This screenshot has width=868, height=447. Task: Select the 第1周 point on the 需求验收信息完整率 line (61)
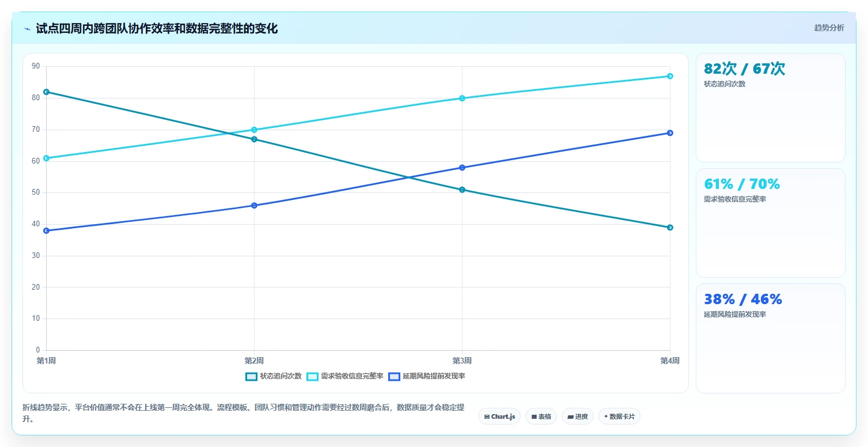46,158
